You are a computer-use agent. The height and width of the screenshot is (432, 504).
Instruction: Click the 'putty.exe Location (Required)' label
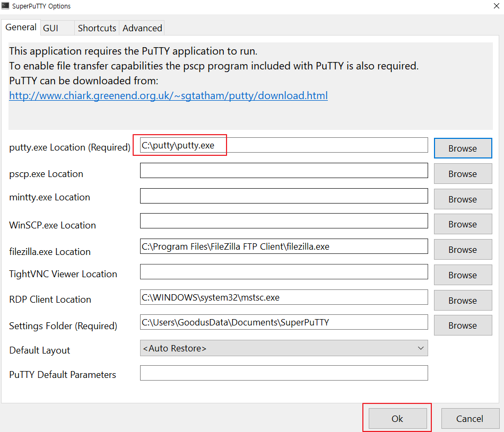point(69,147)
